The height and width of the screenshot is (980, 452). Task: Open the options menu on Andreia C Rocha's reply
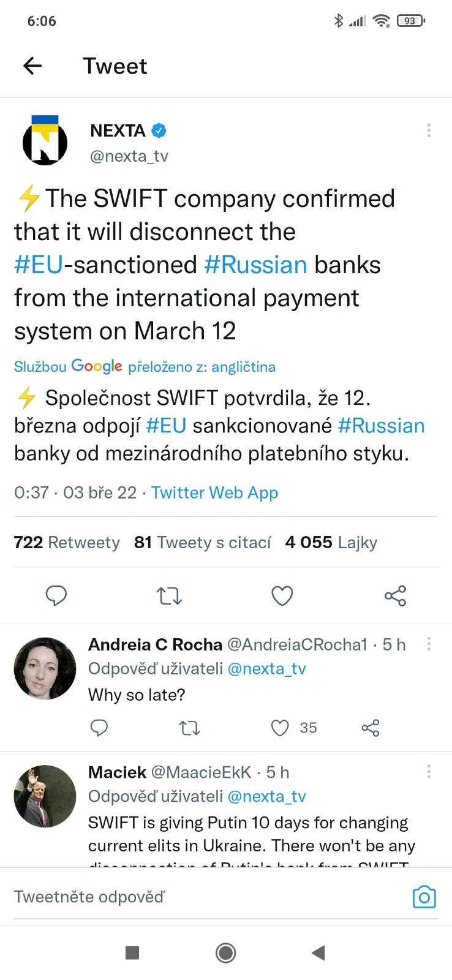[429, 644]
